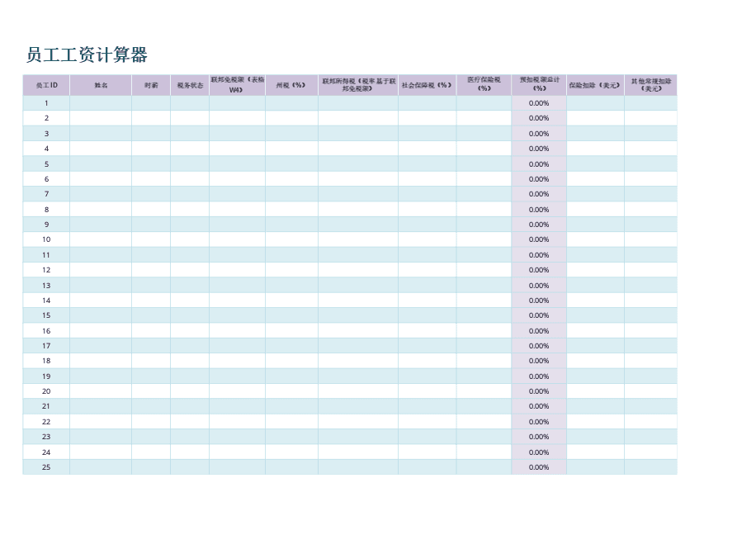Select employee ID cell 1
The height and width of the screenshot is (535, 756).
(x=46, y=103)
